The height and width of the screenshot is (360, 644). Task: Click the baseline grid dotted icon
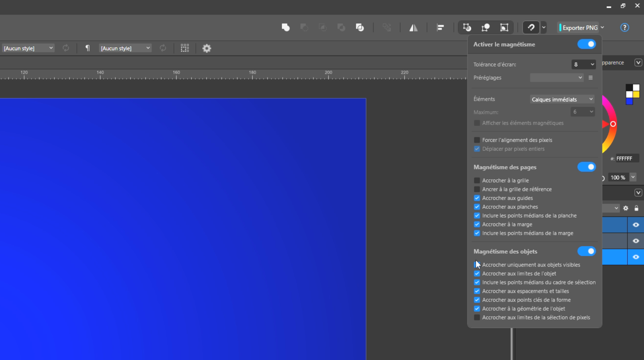(185, 48)
